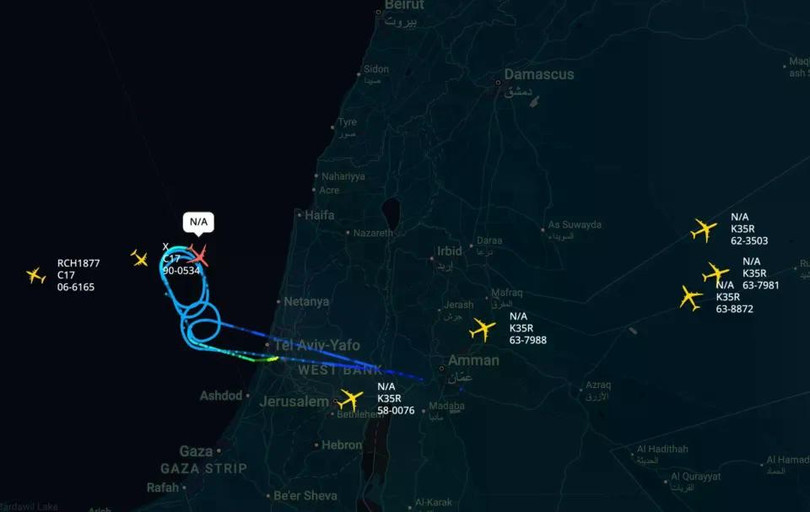Select the unlabeled yellow aircraft west of loops
810x512 pixels.
click(x=139, y=257)
